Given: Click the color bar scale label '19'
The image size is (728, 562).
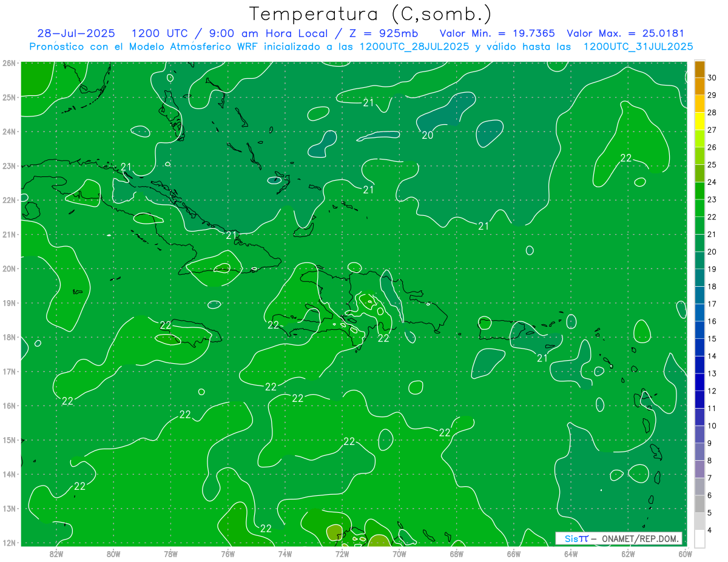Looking at the screenshot, I should (712, 269).
